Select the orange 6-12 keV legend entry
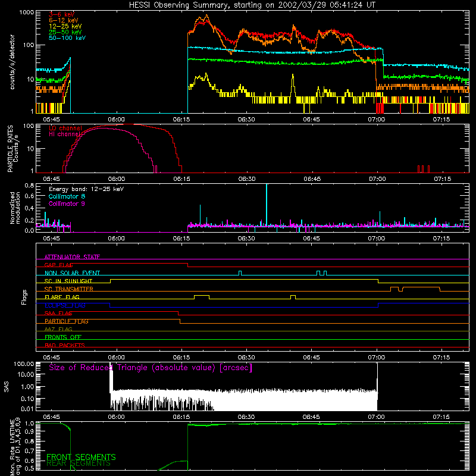Viewport: 476px width, 476px height. 64,20
